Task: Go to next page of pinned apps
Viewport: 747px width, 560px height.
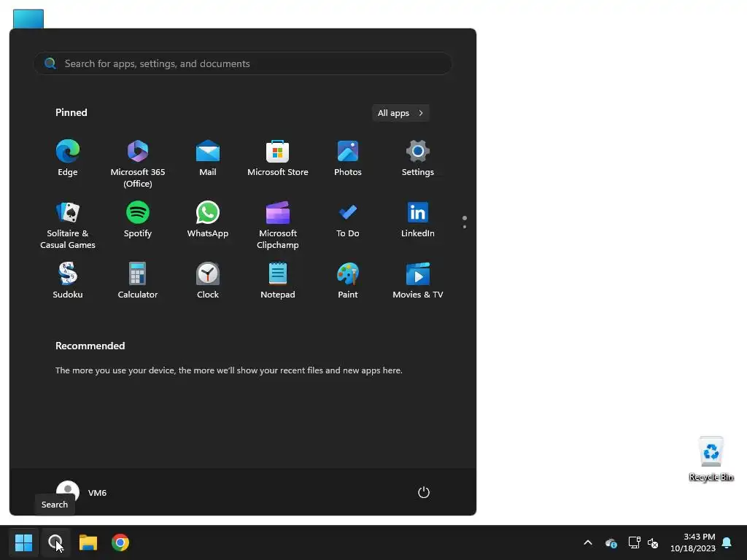Action: pos(465,227)
